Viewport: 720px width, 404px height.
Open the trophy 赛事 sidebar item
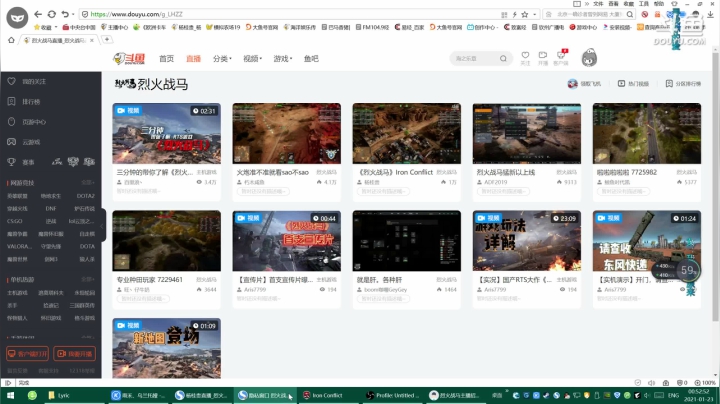pos(21,162)
